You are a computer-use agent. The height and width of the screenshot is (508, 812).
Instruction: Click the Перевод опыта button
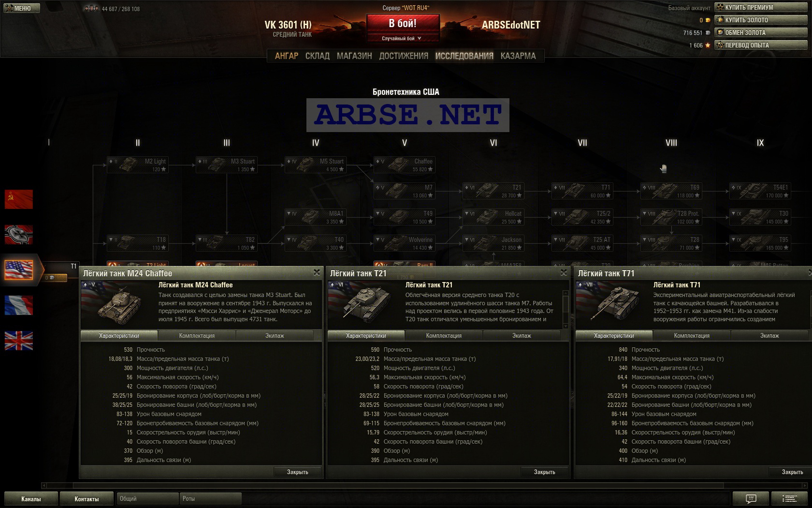pyautogui.click(x=761, y=45)
